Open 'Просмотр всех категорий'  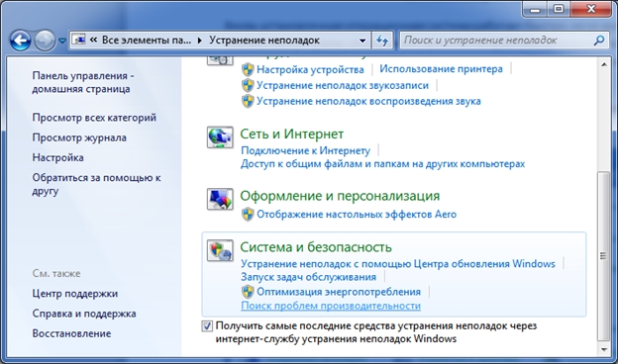(94, 118)
